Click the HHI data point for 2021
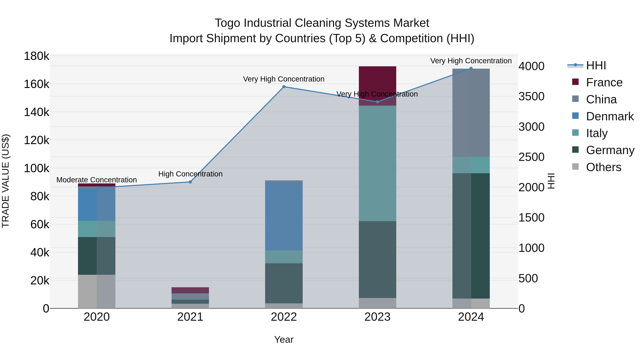This screenshot has width=644, height=362. pyautogui.click(x=190, y=182)
